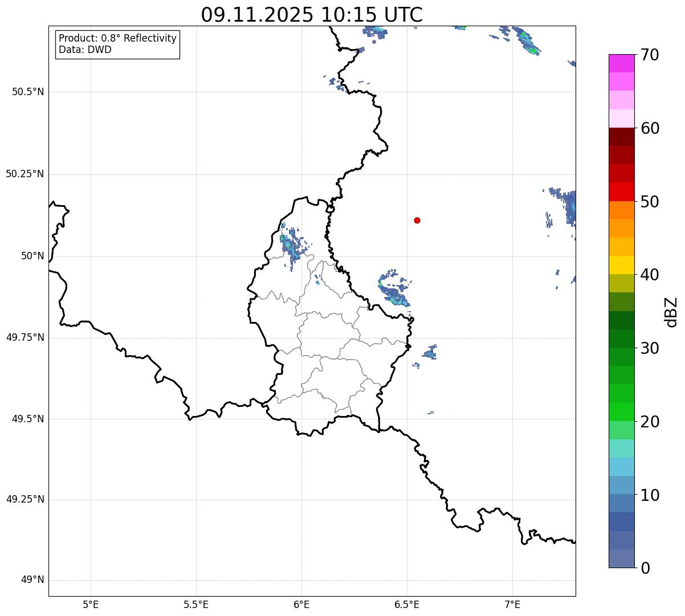685x616 pixels.
Task: Pick the bright green colorbar swatch above 20
Action: click(x=621, y=411)
